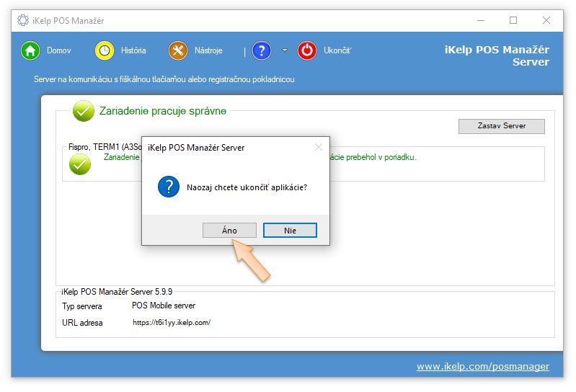Confirm exit with the Áno button
This screenshot has width=576, height=392.
click(229, 231)
